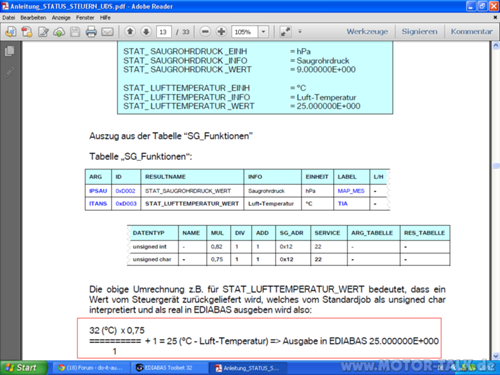Zoom in with the plus icon
Image resolution: width=500 pixels, height=375 pixels.
[x=221, y=32]
